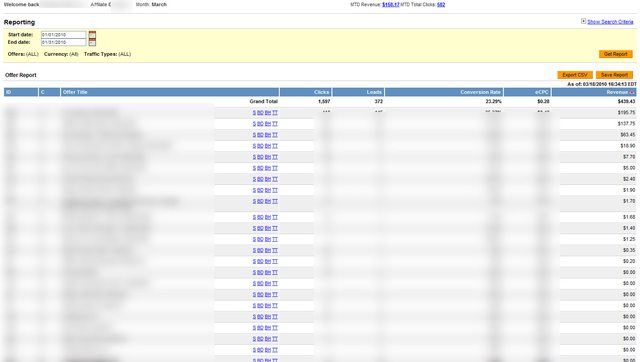
Task: Open the BD link in the $18.90 row
Action: tap(260, 146)
